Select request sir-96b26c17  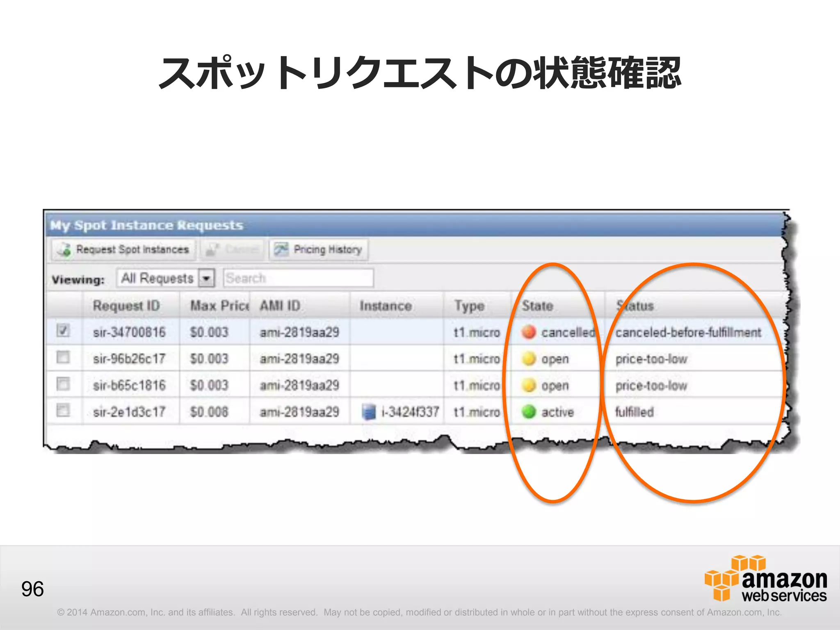pyautogui.click(x=129, y=359)
